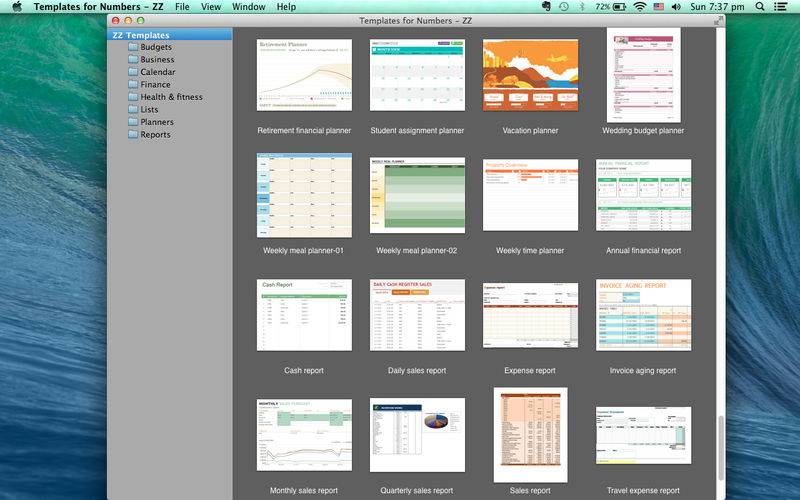This screenshot has width=800, height=500.
Task: Open the Notification Center list icon
Action: [780, 7]
